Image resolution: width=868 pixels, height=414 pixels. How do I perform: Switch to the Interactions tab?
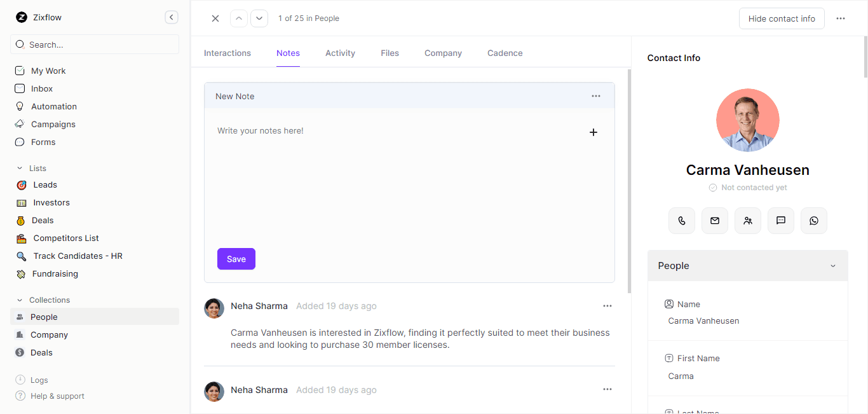[x=227, y=53]
